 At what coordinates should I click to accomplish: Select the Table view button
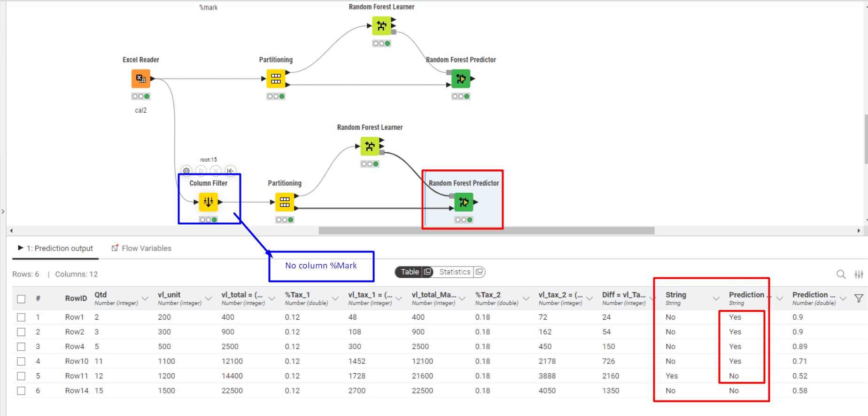click(x=409, y=272)
